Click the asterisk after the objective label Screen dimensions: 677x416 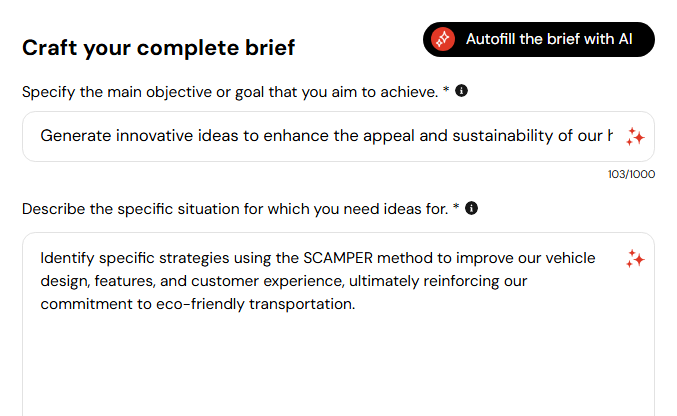click(x=446, y=89)
